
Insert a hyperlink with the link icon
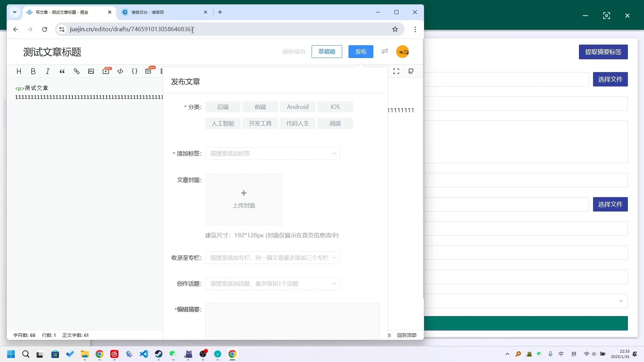(x=77, y=71)
